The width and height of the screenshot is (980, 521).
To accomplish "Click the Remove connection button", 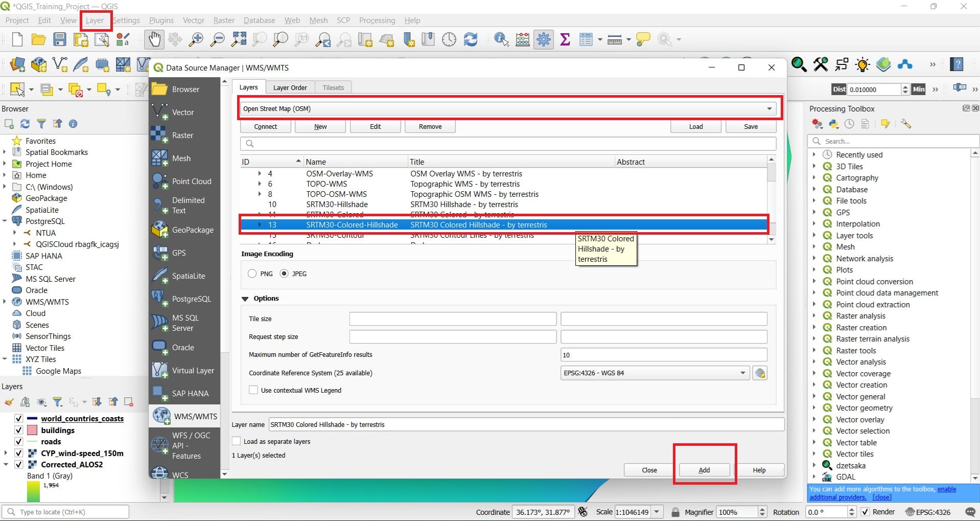I will tap(430, 127).
